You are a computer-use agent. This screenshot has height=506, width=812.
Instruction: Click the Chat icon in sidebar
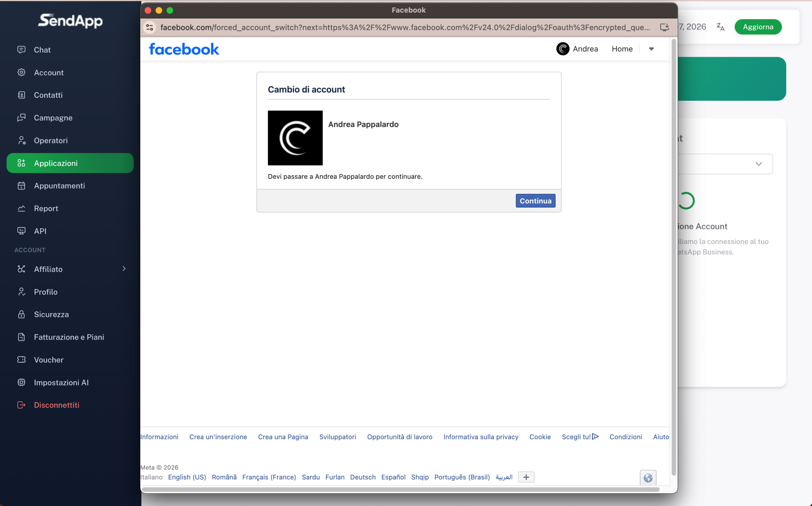[22, 49]
